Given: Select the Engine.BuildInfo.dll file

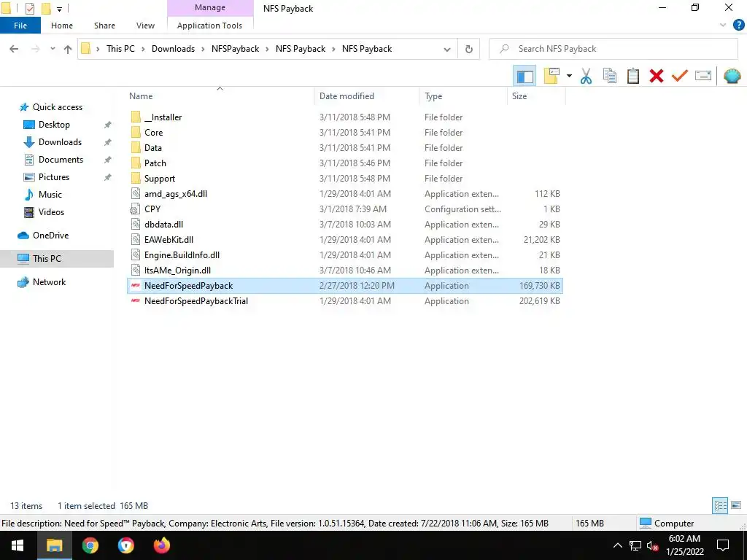Looking at the screenshot, I should point(345,254).
